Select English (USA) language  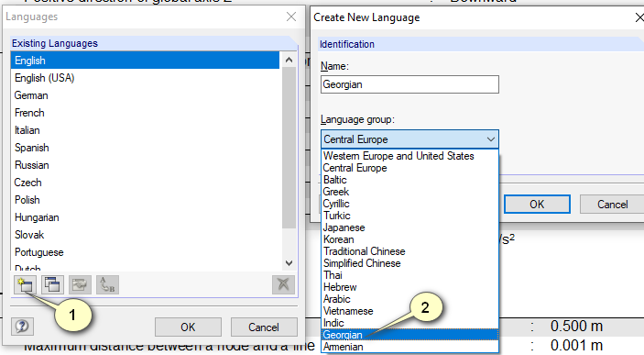click(145, 78)
